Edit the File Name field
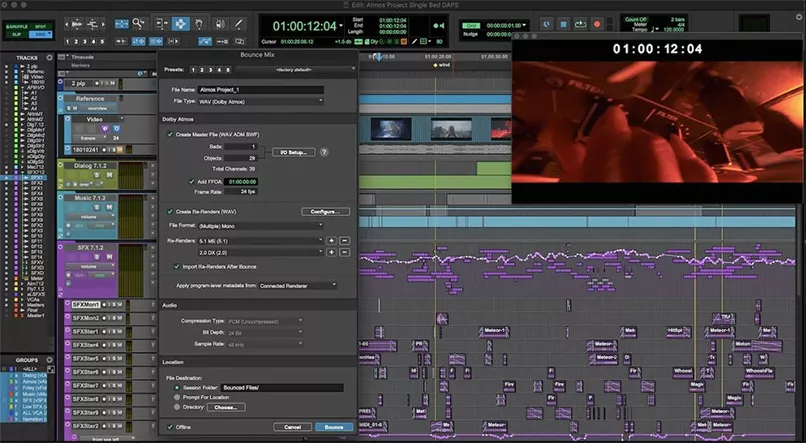The height and width of the screenshot is (443, 806). 261,89
